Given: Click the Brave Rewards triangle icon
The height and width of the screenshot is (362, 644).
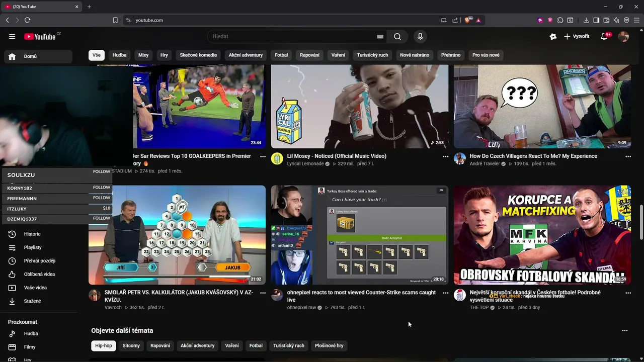Looking at the screenshot, I should [478, 20].
